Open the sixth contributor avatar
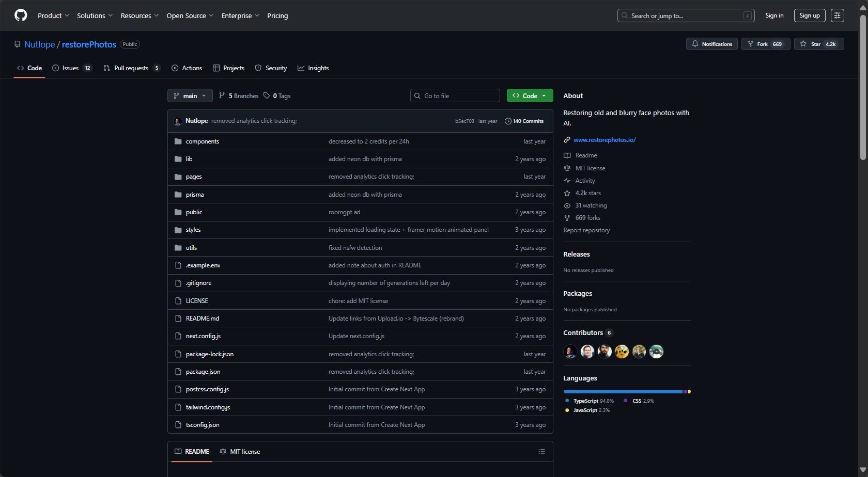This screenshot has width=868, height=477. pos(656,352)
